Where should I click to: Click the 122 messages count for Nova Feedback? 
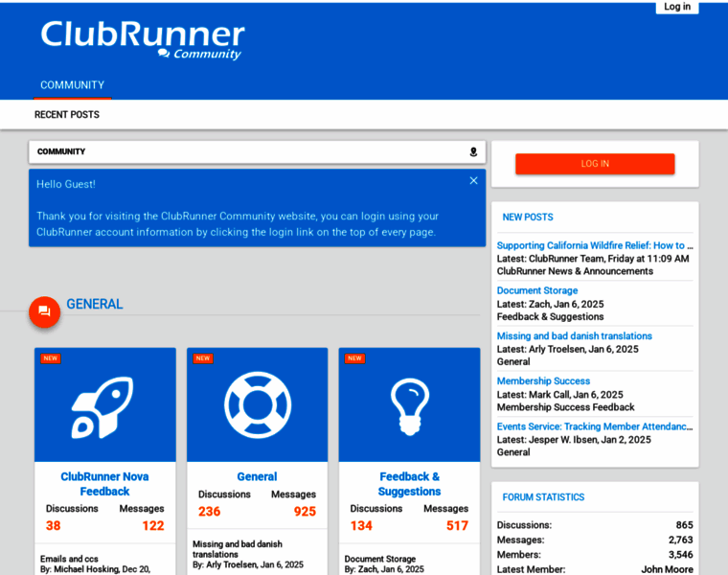click(x=152, y=526)
